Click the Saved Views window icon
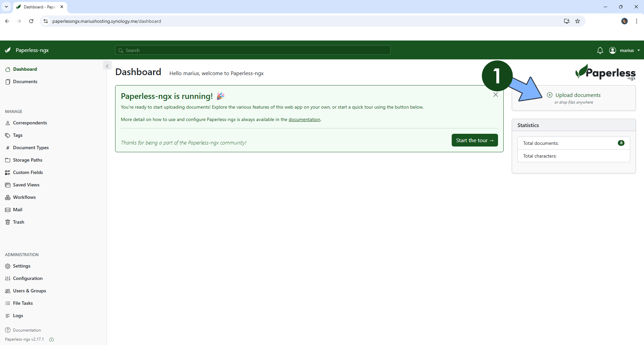The width and height of the screenshot is (644, 345). pyautogui.click(x=8, y=185)
